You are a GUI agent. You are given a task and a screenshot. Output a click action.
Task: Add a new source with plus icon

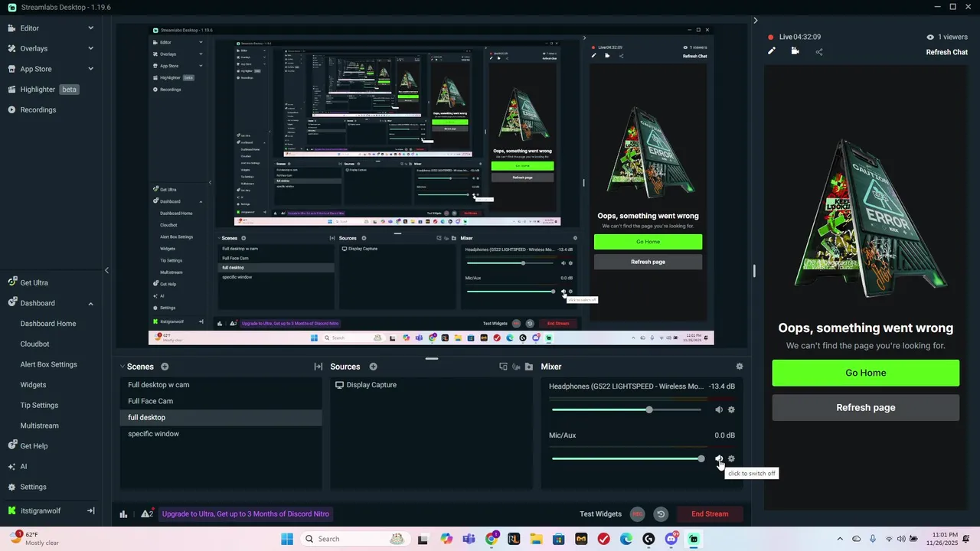374,367
